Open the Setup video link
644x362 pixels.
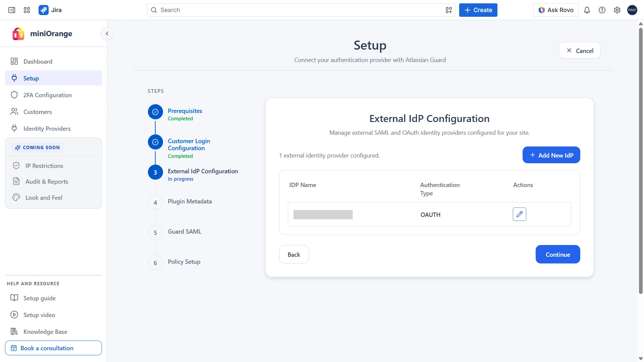pos(53,315)
